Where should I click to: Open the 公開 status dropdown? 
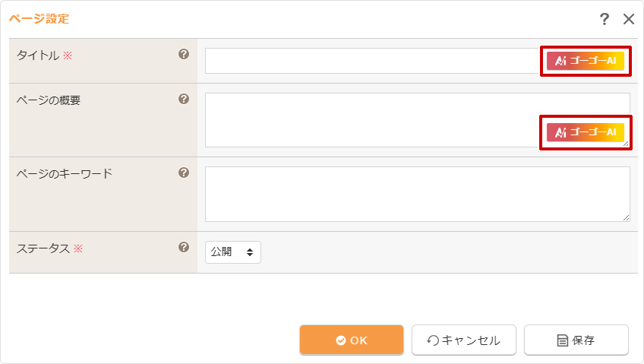(233, 252)
